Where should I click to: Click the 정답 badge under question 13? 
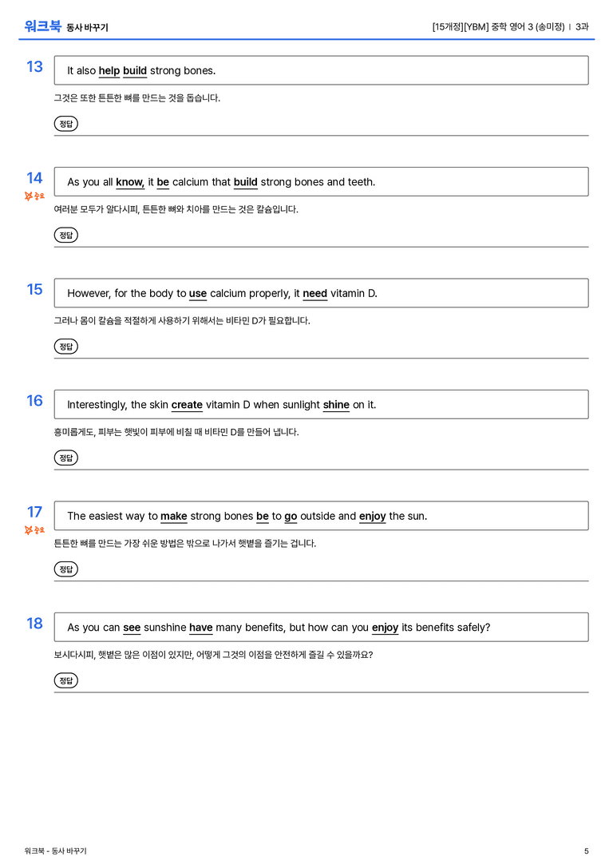65,124
